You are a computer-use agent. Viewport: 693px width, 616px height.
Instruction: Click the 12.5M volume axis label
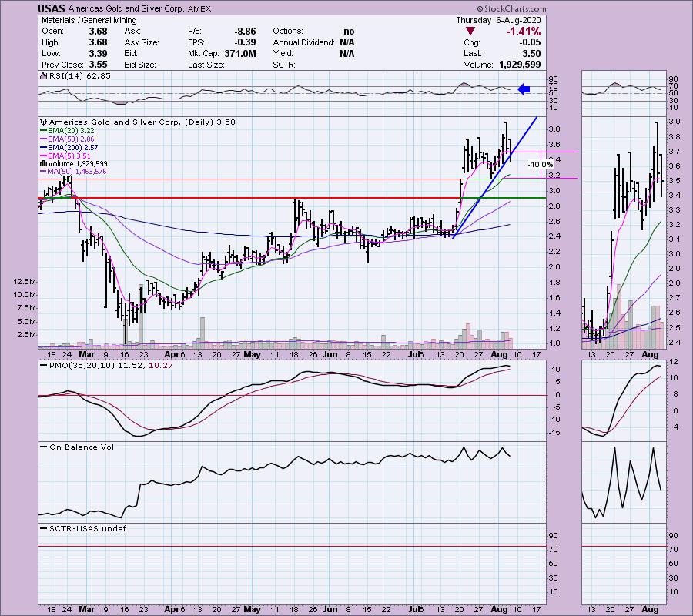(x=25, y=282)
